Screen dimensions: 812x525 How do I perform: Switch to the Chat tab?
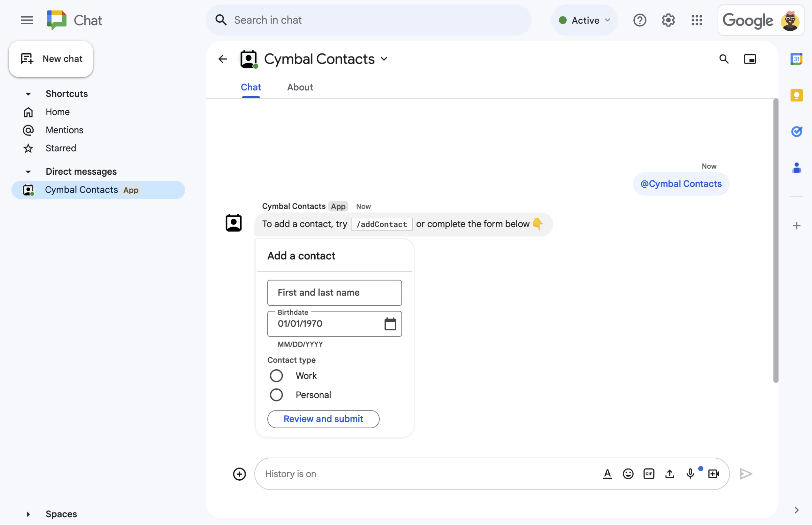[251, 87]
